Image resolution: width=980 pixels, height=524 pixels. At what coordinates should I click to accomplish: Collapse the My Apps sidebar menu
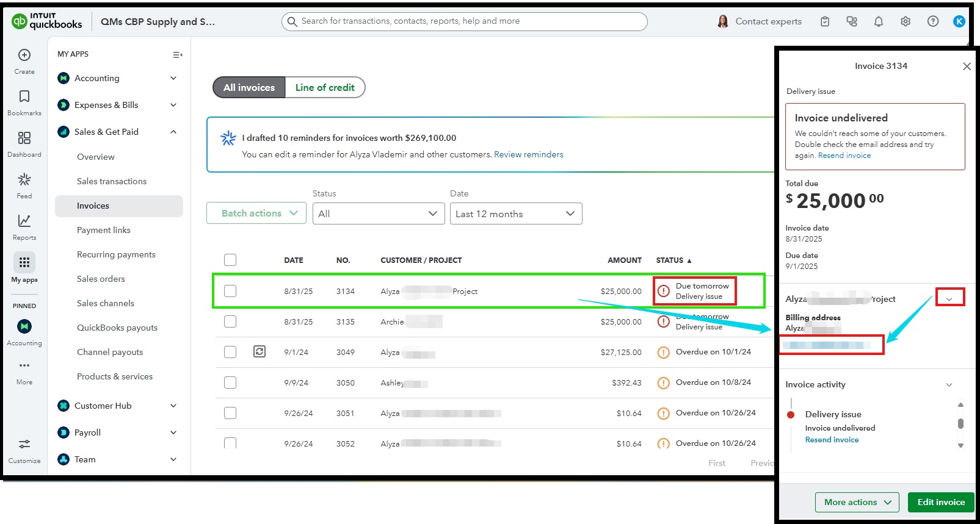[x=177, y=55]
